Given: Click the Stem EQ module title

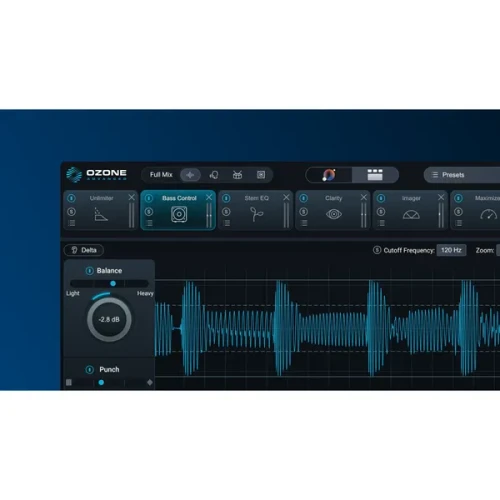Looking at the screenshot, I should [256, 198].
